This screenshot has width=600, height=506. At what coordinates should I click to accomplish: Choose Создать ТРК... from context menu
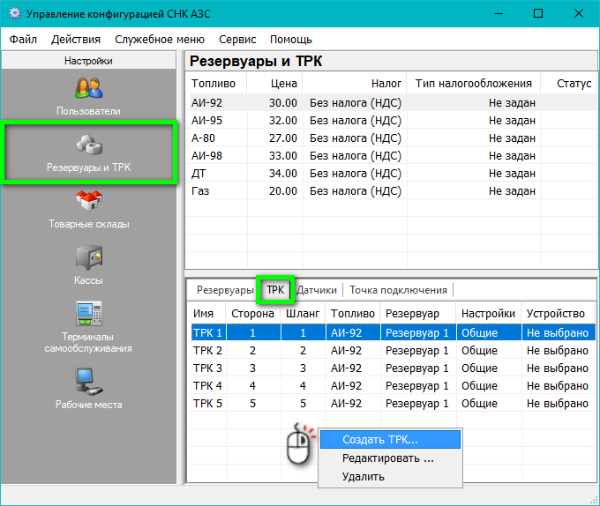point(380,440)
